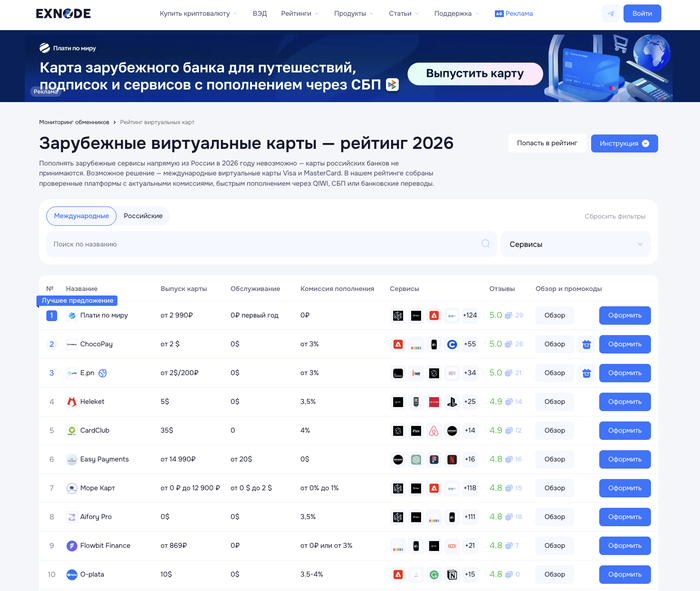Expand the Рейтинги navigation dropdown
The image size is (700, 591).
299,14
